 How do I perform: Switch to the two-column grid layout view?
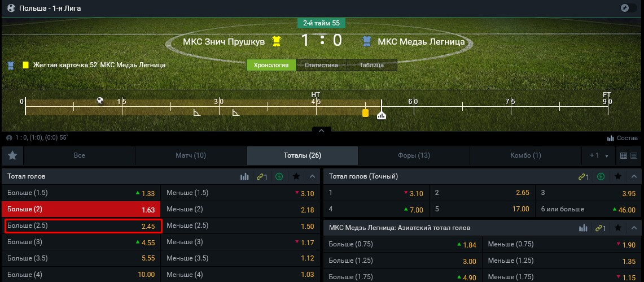tap(623, 155)
